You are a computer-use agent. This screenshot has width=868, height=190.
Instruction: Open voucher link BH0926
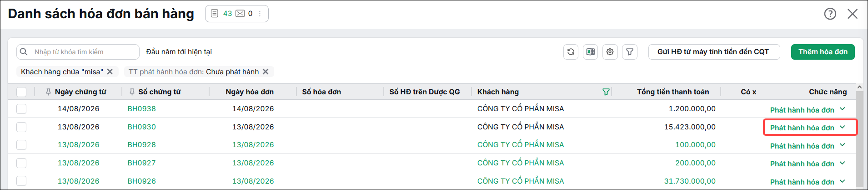(141, 181)
